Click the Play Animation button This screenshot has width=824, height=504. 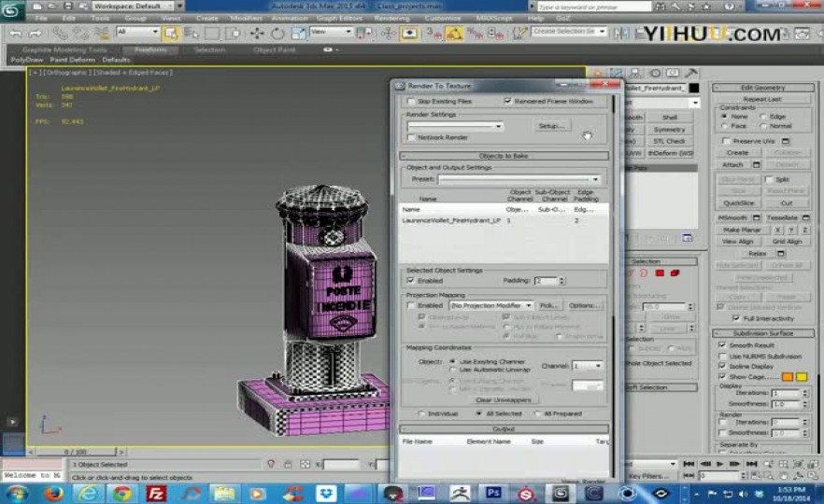click(720, 464)
